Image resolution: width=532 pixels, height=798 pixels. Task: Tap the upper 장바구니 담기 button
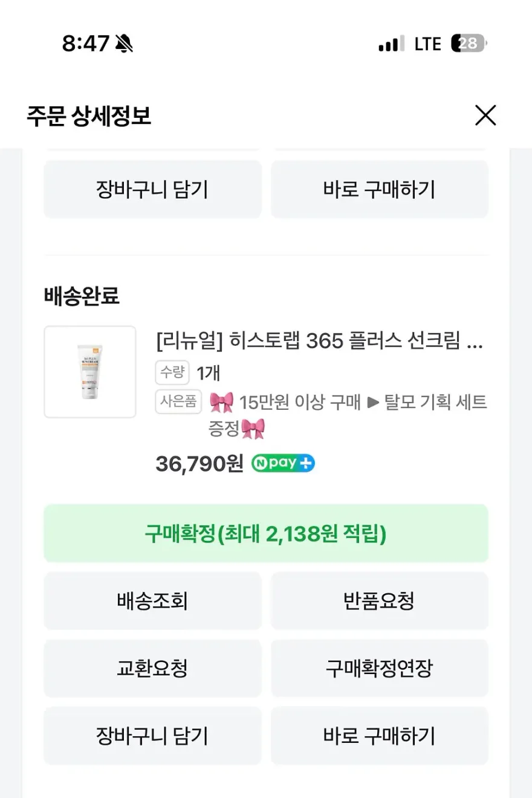(x=153, y=189)
